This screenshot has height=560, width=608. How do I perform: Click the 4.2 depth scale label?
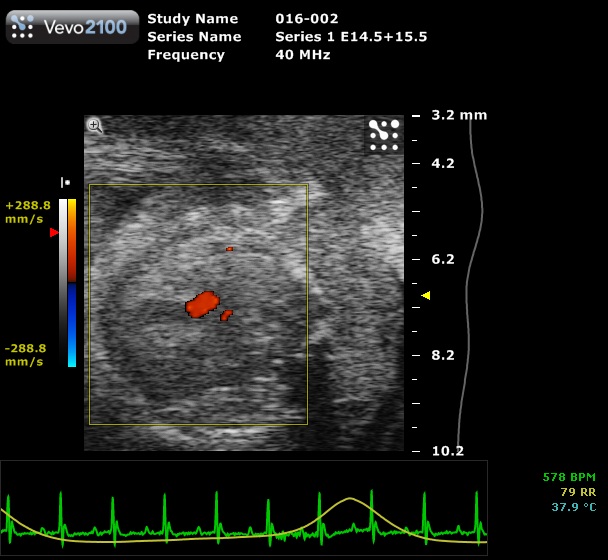click(x=443, y=163)
